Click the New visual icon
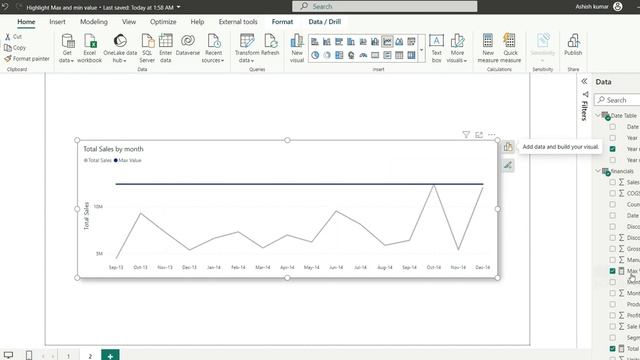The height and width of the screenshot is (360, 640). point(297,41)
